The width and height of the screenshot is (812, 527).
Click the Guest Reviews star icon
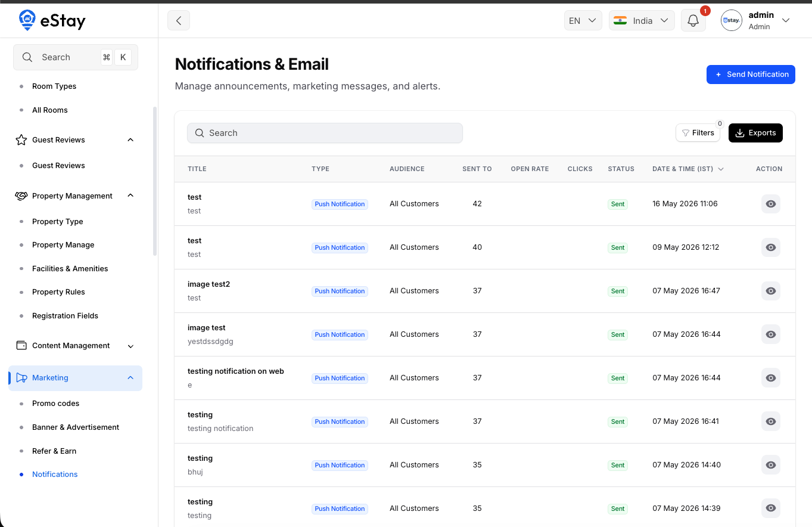[x=21, y=139]
